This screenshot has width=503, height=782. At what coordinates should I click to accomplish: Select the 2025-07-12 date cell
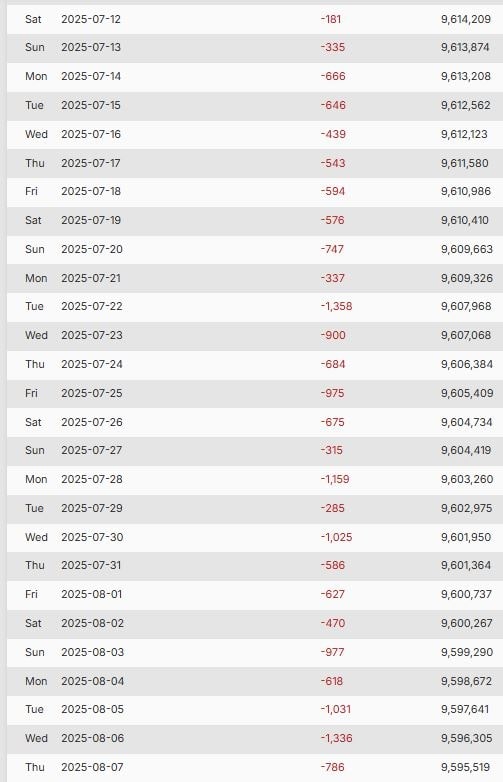tap(91, 19)
